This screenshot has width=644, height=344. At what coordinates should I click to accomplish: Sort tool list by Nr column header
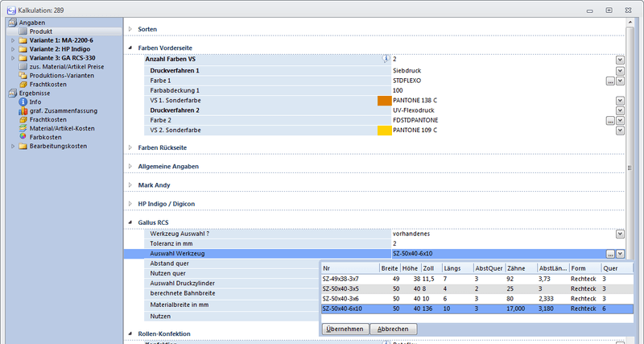(x=350, y=268)
